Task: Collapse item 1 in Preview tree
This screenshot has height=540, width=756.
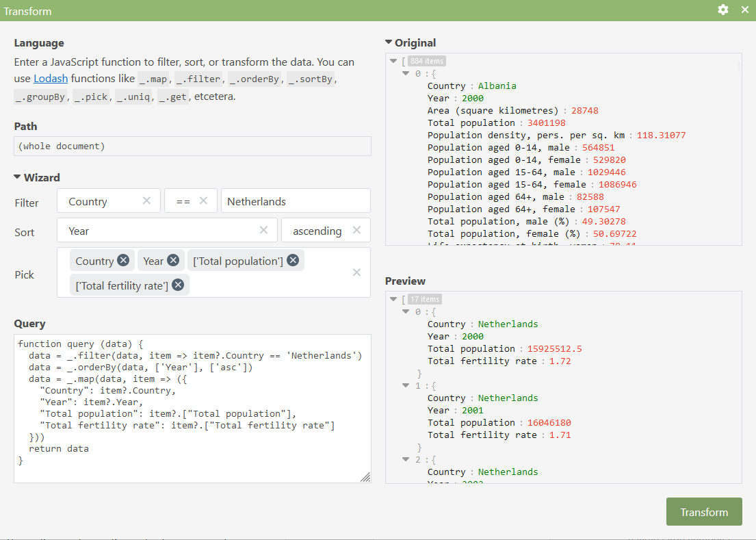Action: tap(406, 385)
